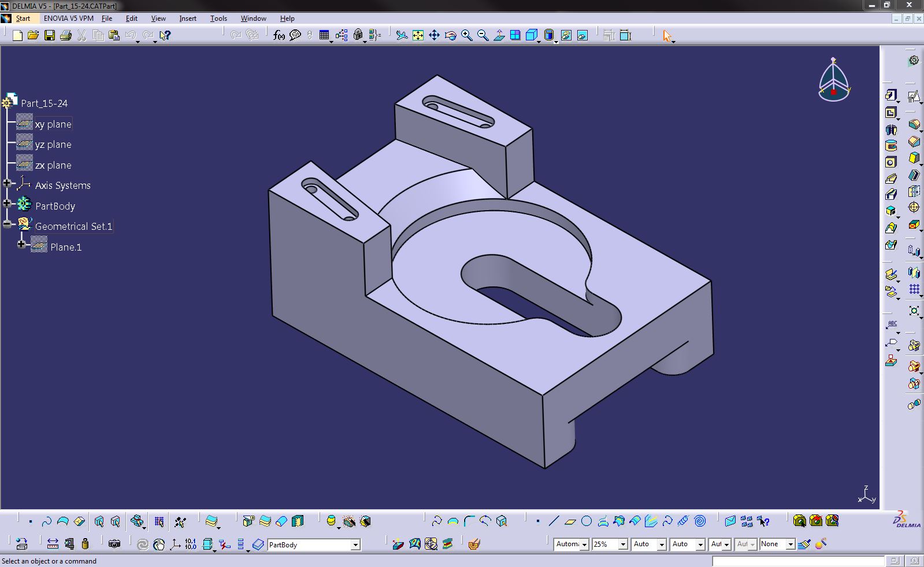Open the Automatic color dropdown
924x567 pixels.
coord(584,544)
